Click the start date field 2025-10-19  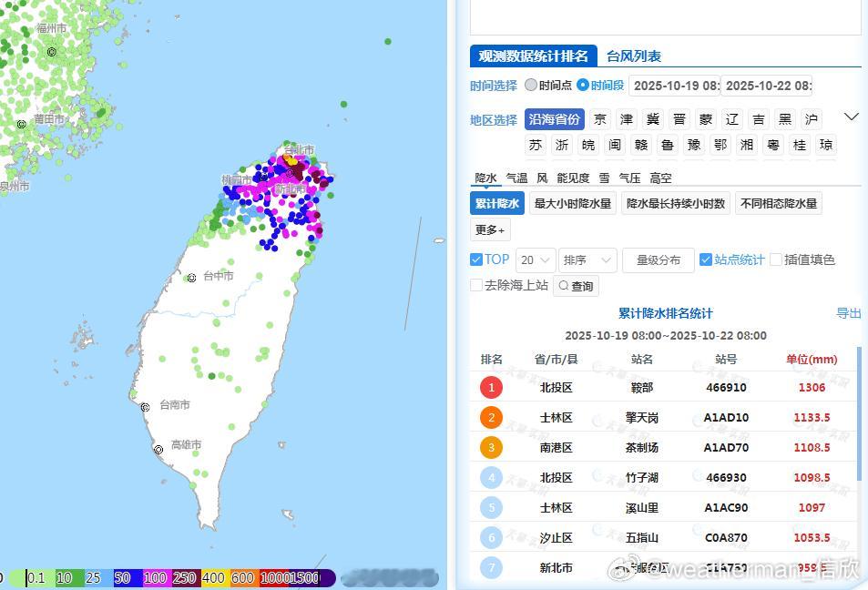click(x=674, y=86)
